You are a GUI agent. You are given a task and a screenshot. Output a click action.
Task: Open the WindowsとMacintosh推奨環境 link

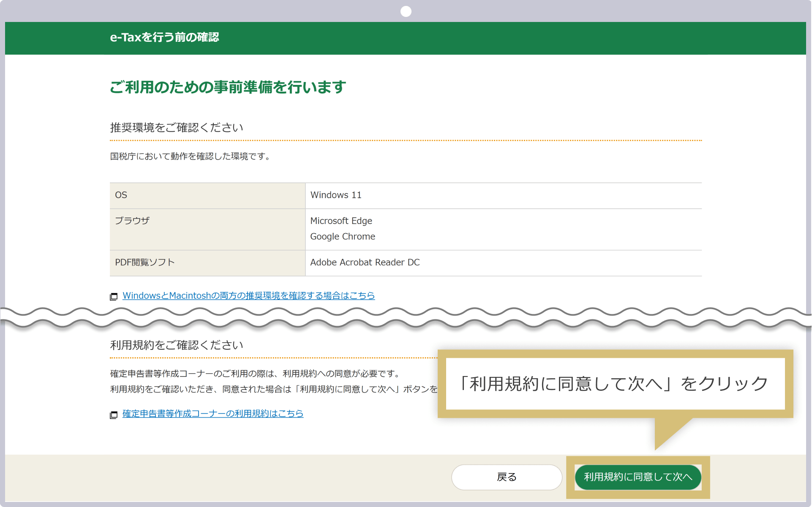pyautogui.click(x=248, y=296)
